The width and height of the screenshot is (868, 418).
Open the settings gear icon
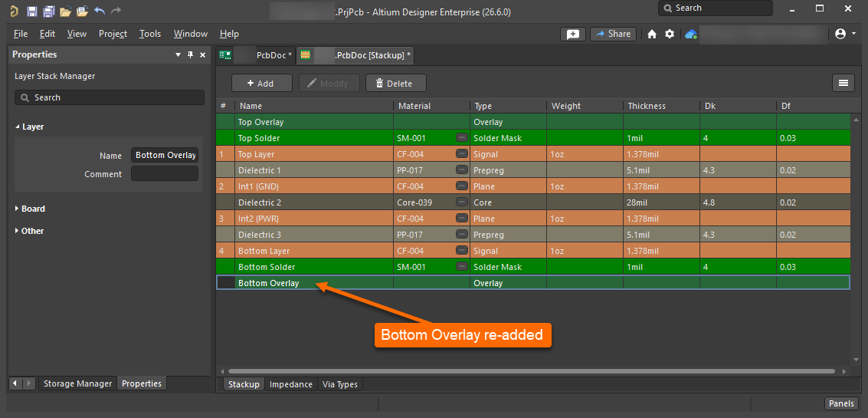coord(670,34)
